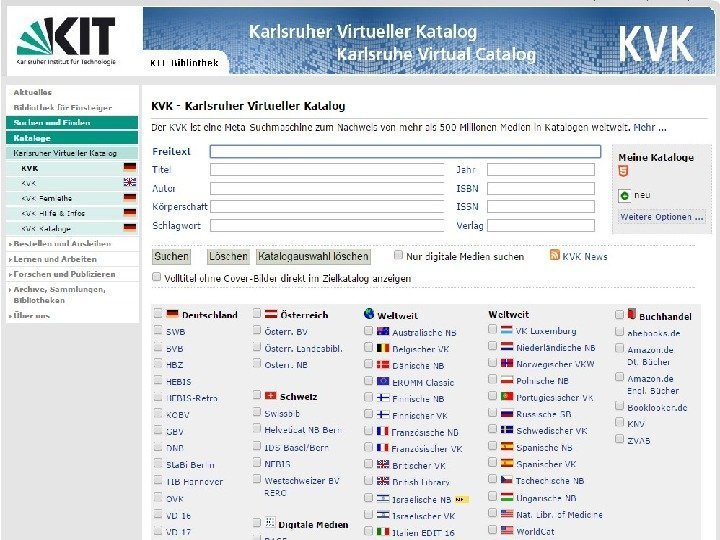Click the green neu catalog icon
Image resolution: width=720 pixels, height=540 pixels.
(x=624, y=196)
